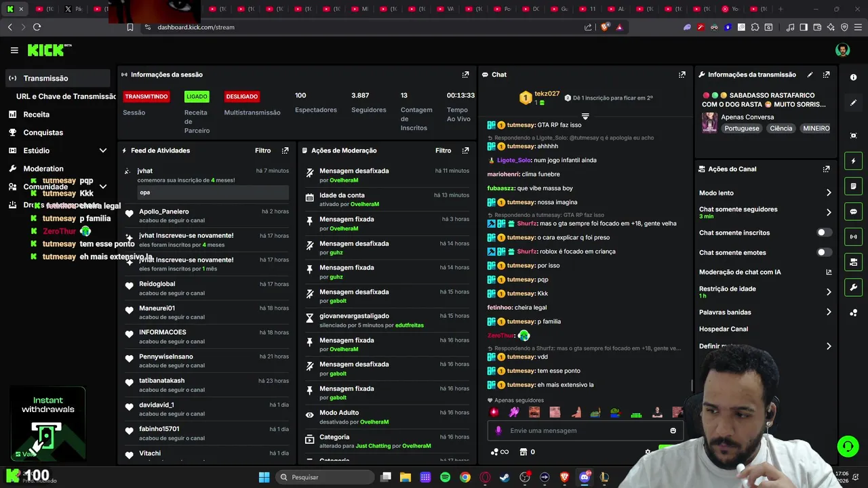Image resolution: width=868 pixels, height=488 pixels.
Task: Click the chat message input field
Action: click(585, 430)
